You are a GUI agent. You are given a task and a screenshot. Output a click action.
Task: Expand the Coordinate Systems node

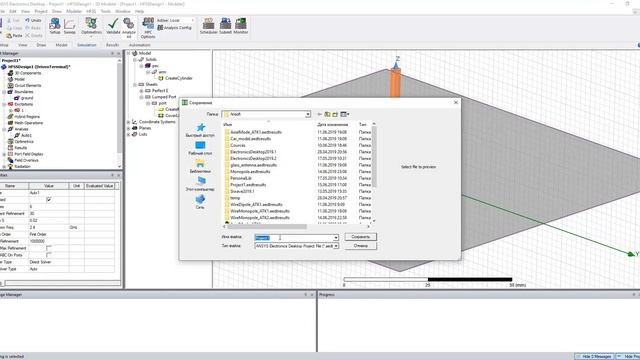pos(129,122)
